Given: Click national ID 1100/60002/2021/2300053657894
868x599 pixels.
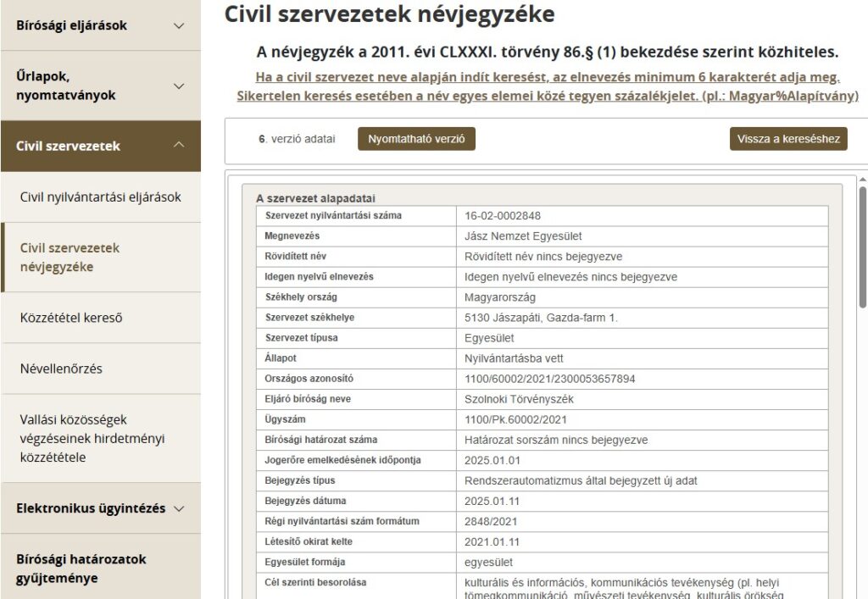Looking at the screenshot, I should [x=549, y=379].
